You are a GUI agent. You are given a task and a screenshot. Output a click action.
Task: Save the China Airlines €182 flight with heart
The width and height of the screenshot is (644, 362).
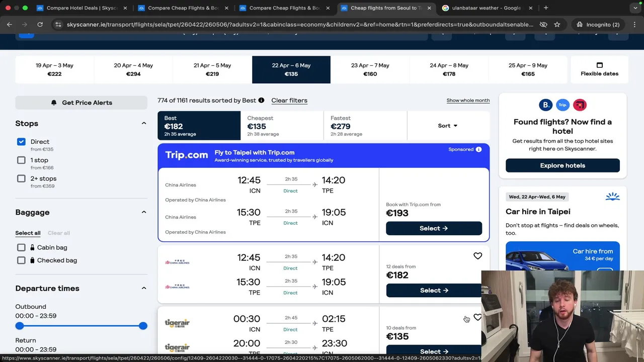(x=477, y=256)
